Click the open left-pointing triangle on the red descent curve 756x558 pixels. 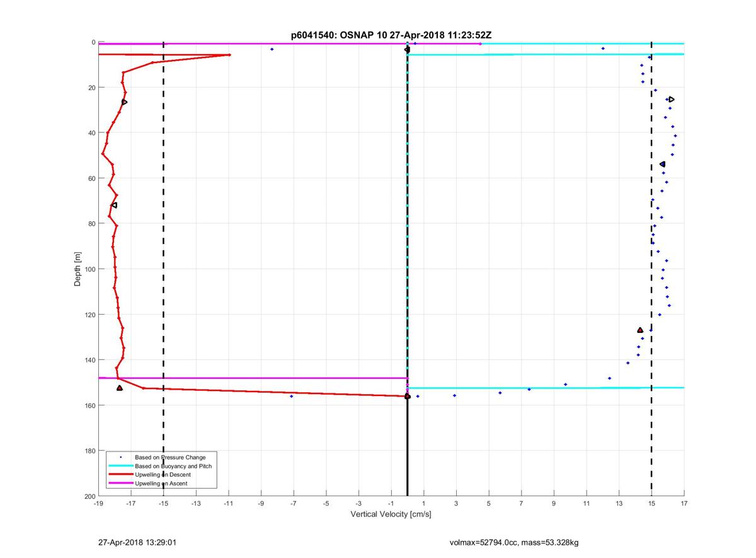pos(114,205)
